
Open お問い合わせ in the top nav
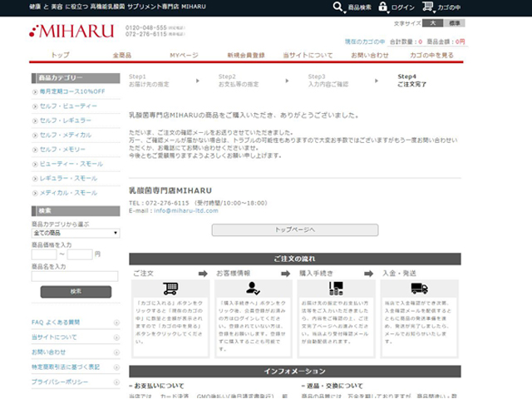369,55
